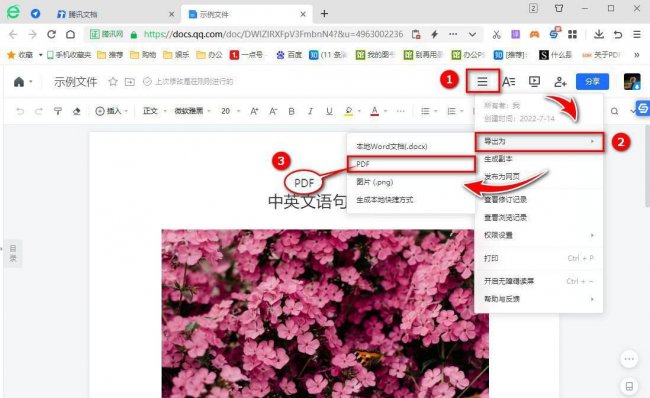
Task: Open the 办公 bookmarks folder
Action: (x=210, y=55)
